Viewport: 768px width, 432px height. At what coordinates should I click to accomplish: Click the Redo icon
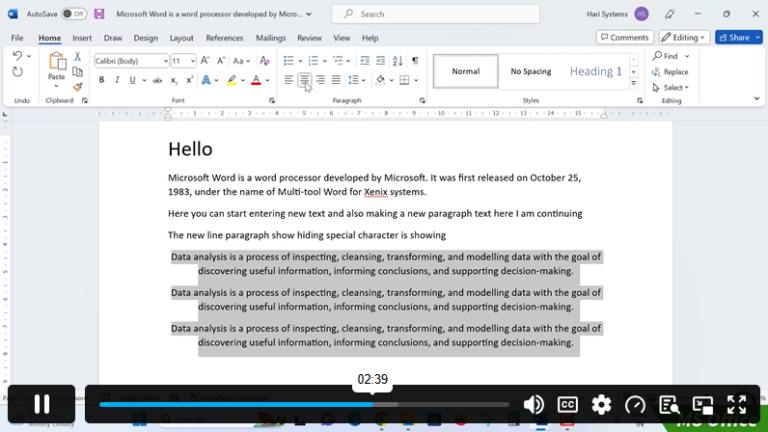(x=18, y=72)
